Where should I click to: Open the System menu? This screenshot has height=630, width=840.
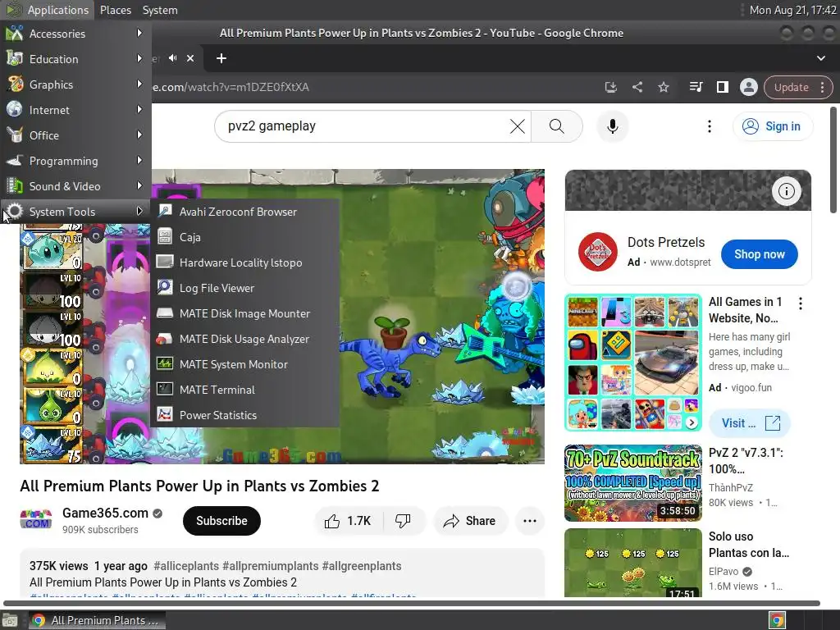(160, 10)
